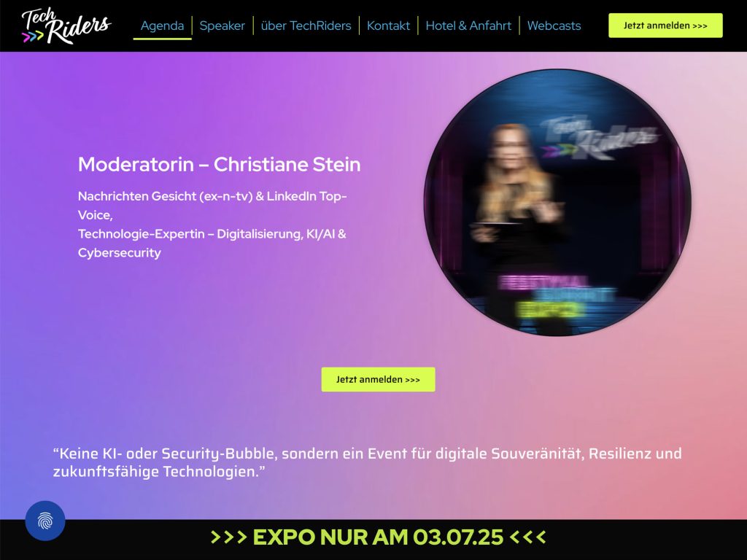Navigate to the Webcasts section
This screenshot has width=747, height=560.
[554, 26]
